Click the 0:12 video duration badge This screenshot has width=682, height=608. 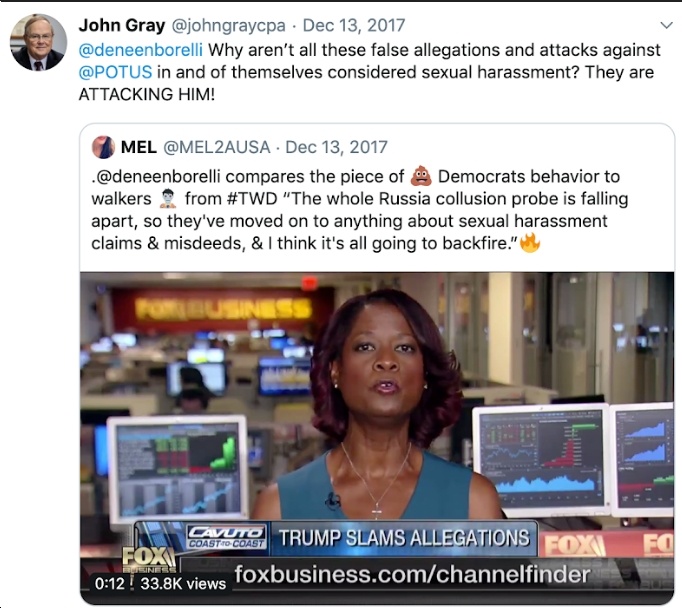[109, 583]
